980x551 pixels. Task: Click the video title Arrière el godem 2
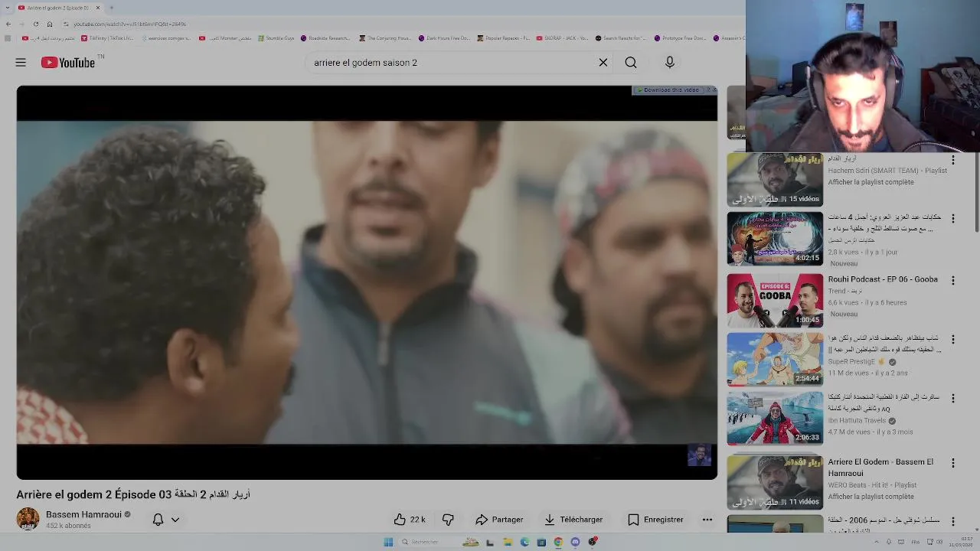[x=133, y=494]
